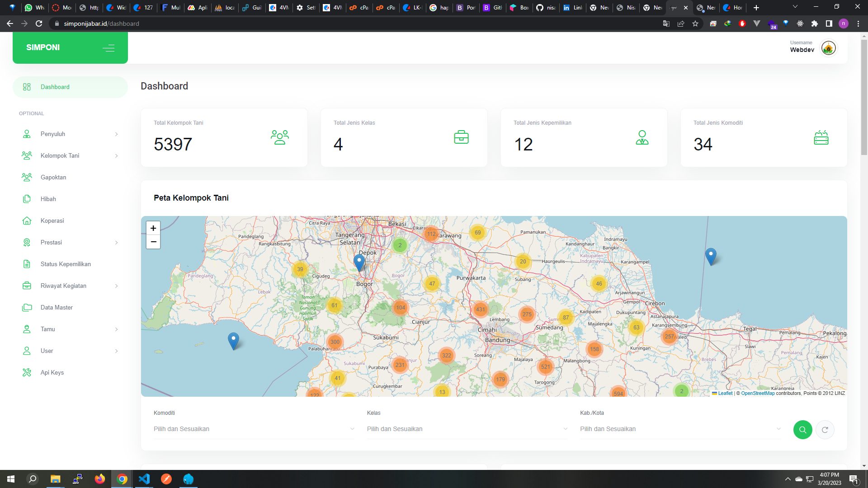Click the Penyuluh person icon
Screen dimensions: 868x488
pyautogui.click(x=27, y=134)
